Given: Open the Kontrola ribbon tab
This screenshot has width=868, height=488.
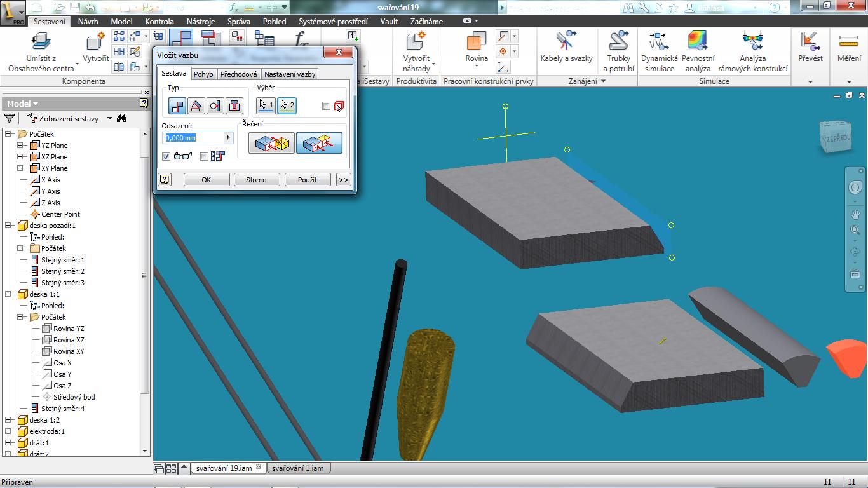Looking at the screenshot, I should (x=159, y=21).
